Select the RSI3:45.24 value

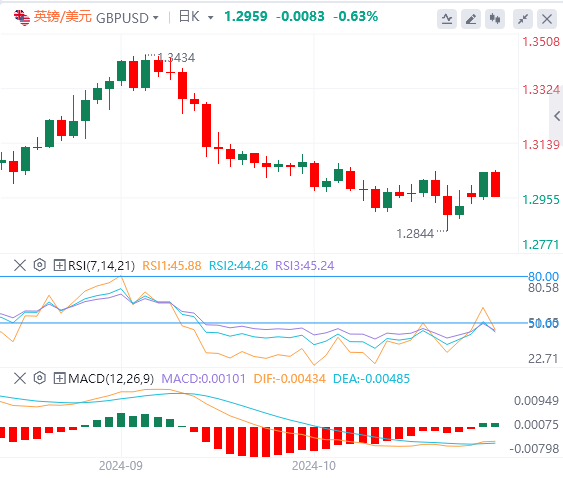304,266
